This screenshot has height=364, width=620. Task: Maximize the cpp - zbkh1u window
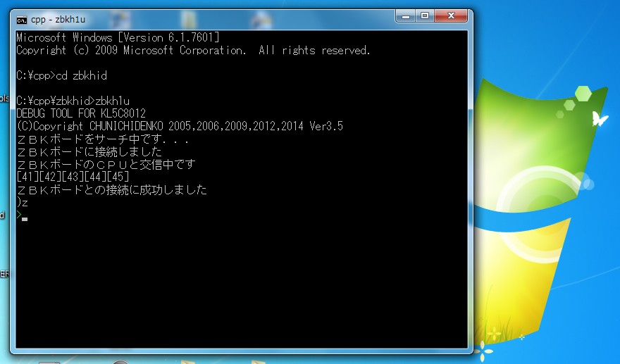pyautogui.click(x=425, y=15)
